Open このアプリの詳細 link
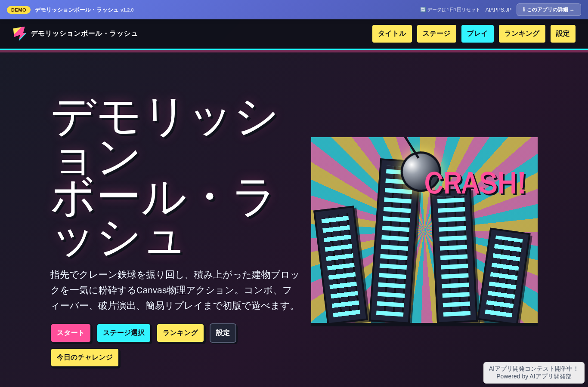 tap(549, 9)
